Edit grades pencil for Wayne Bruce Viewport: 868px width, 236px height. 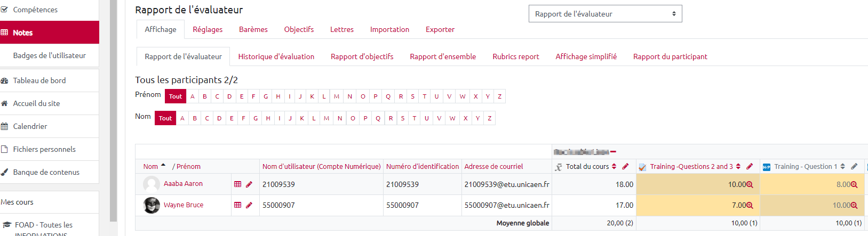coord(249,205)
